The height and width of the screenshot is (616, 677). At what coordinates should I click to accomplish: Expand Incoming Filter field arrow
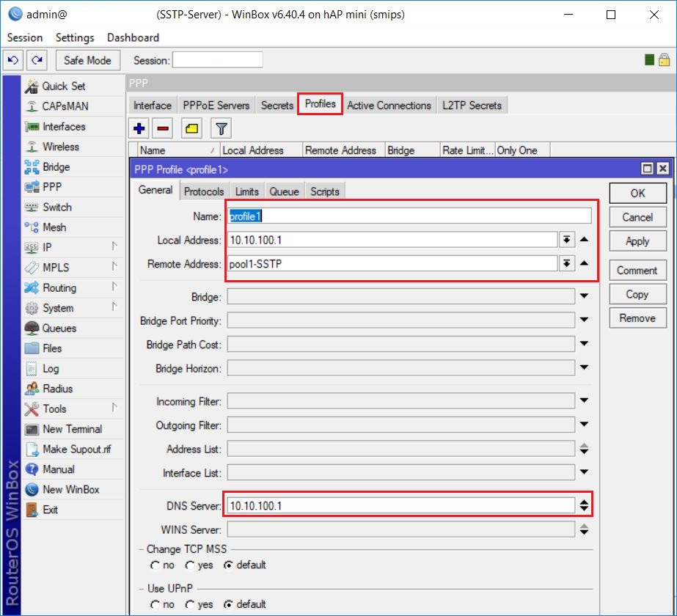point(584,400)
